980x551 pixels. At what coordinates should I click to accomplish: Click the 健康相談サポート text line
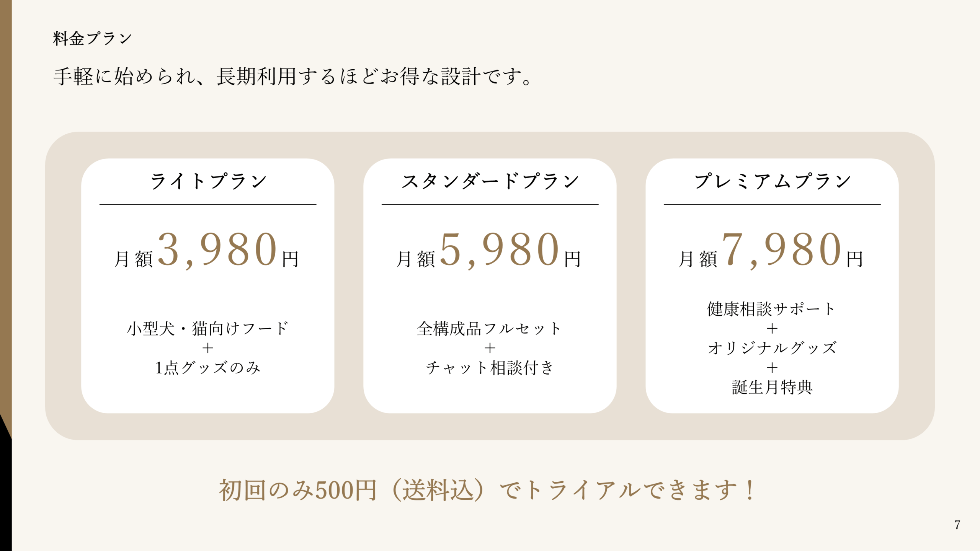click(x=772, y=309)
